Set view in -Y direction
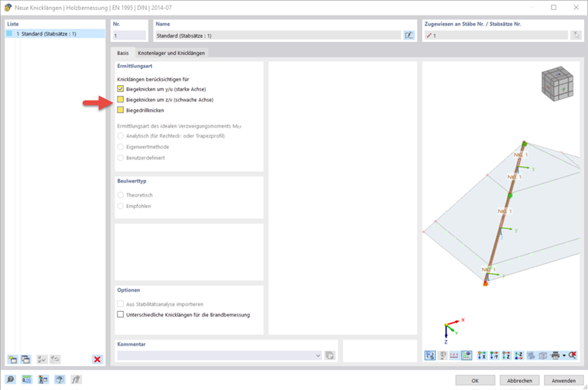 tap(494, 355)
